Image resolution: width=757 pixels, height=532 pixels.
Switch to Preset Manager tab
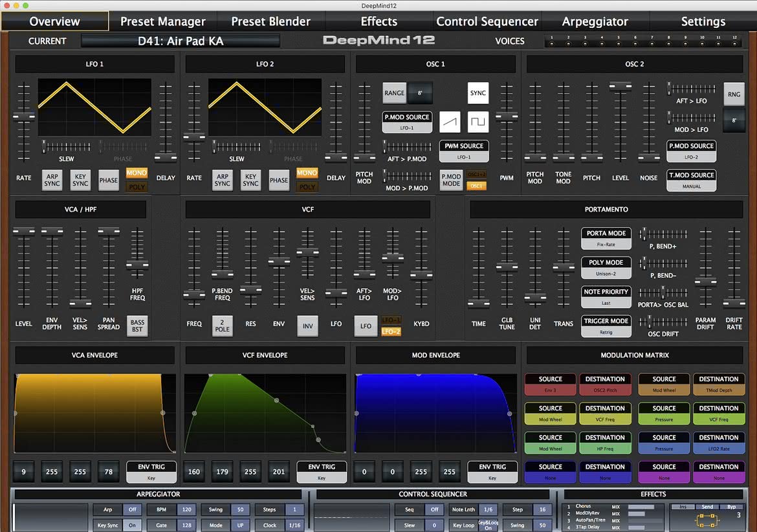click(162, 21)
